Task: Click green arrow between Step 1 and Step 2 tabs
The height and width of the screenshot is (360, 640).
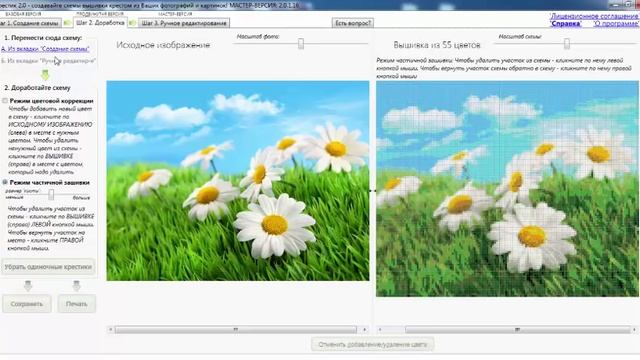Action: click(68, 23)
